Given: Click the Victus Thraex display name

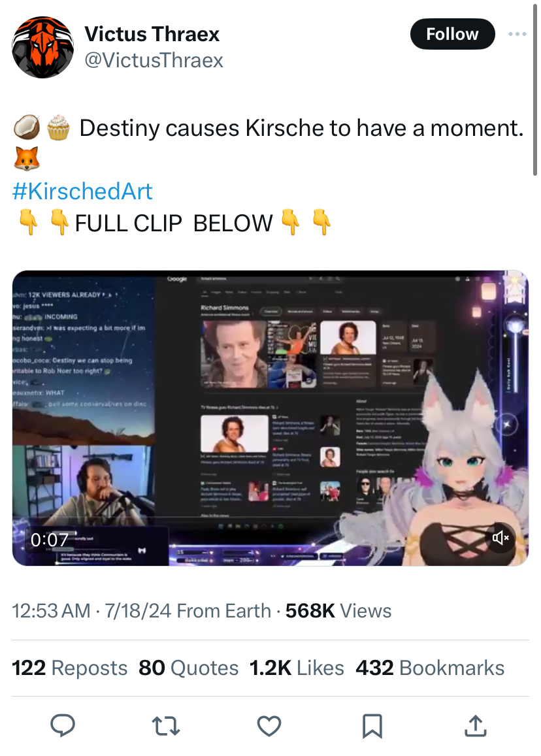Looking at the screenshot, I should click(152, 34).
